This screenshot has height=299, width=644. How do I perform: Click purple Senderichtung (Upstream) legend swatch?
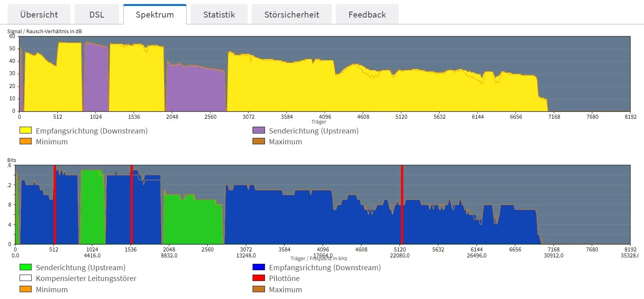[x=259, y=130]
